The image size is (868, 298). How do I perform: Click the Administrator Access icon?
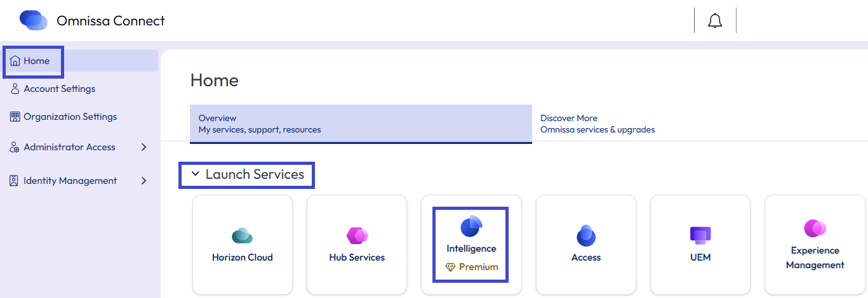tap(15, 147)
